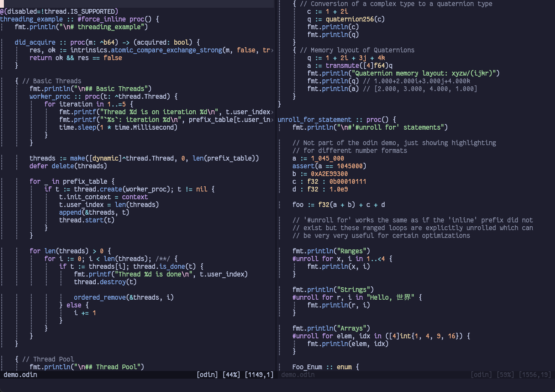The height and width of the screenshot is (392, 555).
Task: Click the 'fmt.println(elem, idx)' call
Action: pyautogui.click(x=348, y=344)
